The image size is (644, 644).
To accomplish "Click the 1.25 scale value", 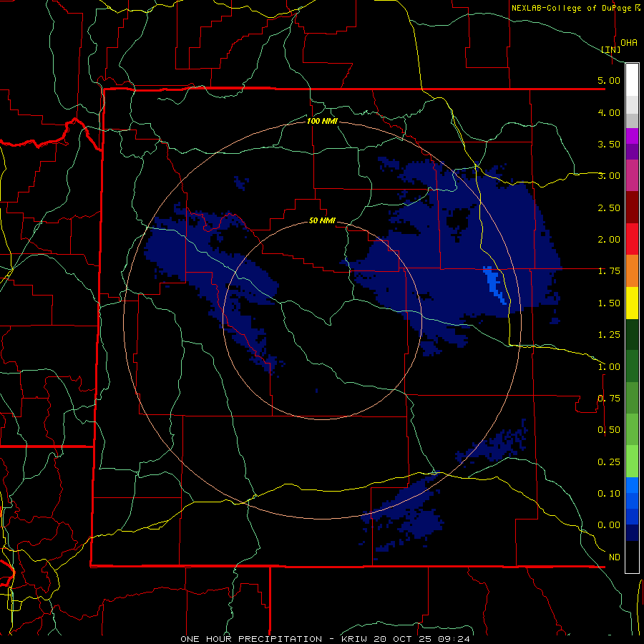I will [x=609, y=335].
